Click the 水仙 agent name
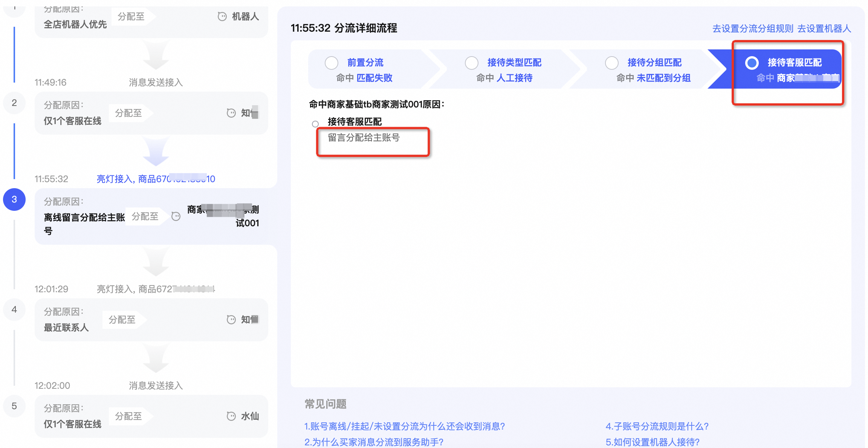Viewport: 868px width, 448px height. pyautogui.click(x=250, y=416)
